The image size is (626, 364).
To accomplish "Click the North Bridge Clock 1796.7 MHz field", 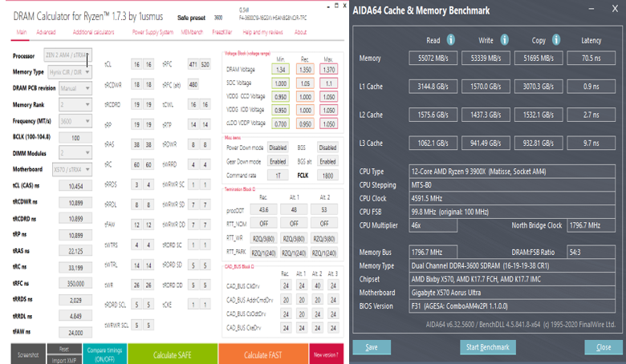I will pos(591,225).
